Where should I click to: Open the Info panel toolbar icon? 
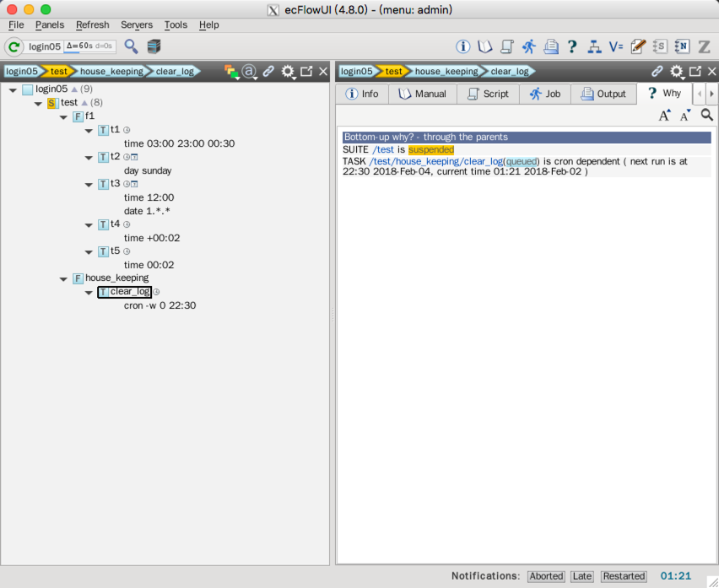click(x=462, y=46)
